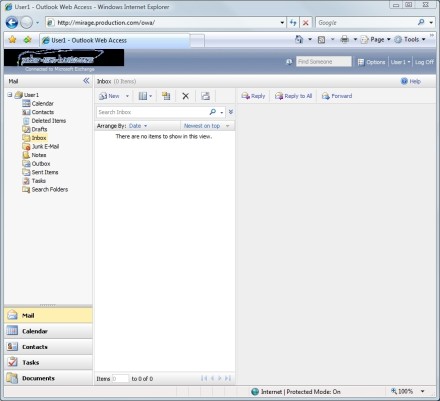Image resolution: width=440 pixels, height=401 pixels.
Task: Open the Arrange By Date dropdown
Action: (138, 126)
